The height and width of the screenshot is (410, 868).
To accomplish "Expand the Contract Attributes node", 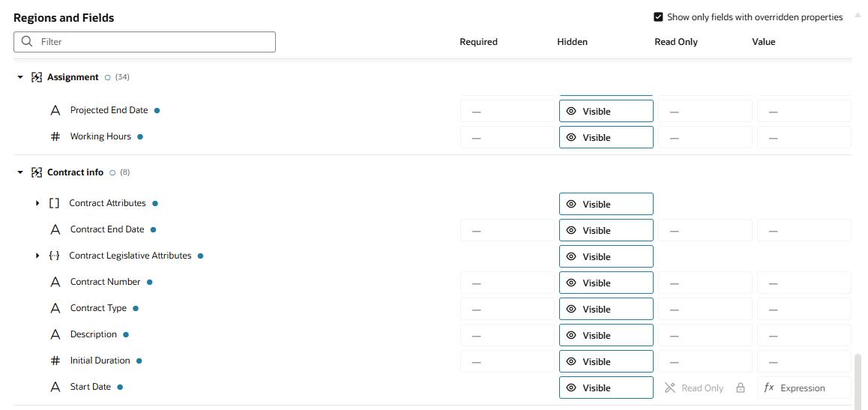I will coord(37,203).
